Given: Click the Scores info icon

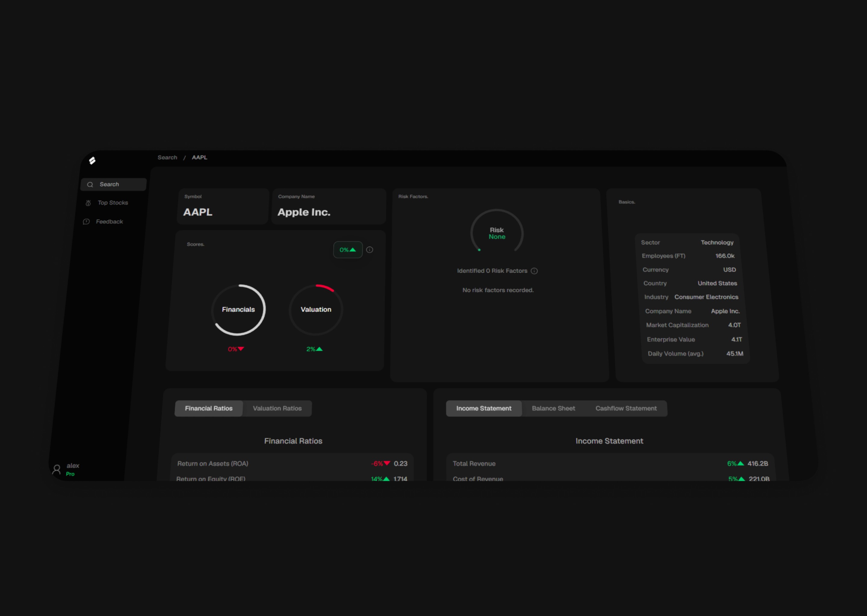Looking at the screenshot, I should (370, 250).
